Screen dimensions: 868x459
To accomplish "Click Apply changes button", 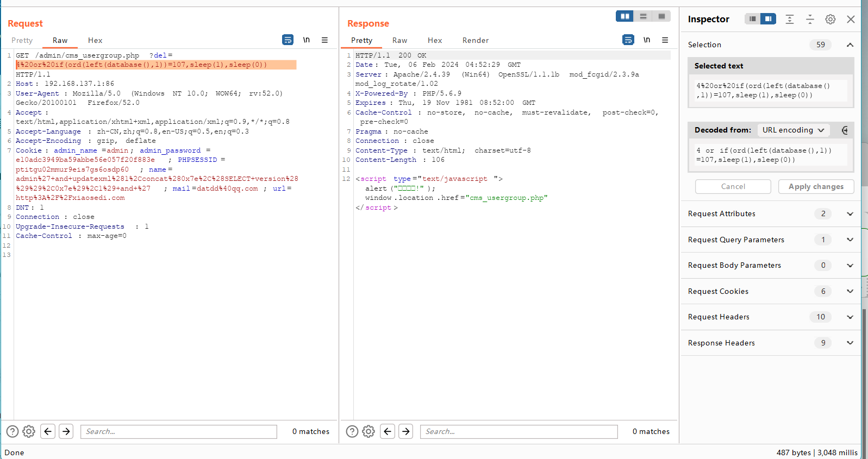I will 816,186.
